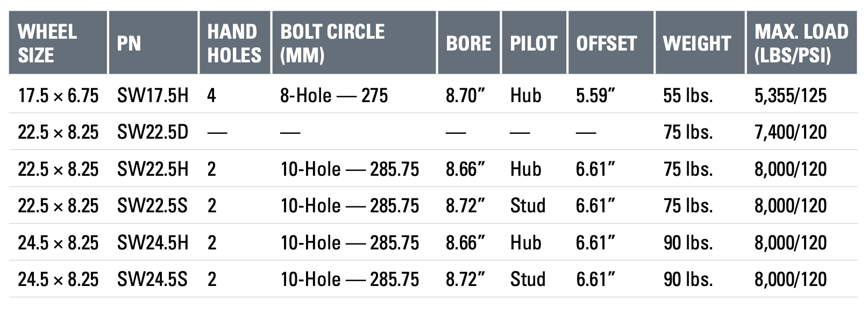Select part number SW24.5H
The image size is (868, 315).
(x=153, y=243)
